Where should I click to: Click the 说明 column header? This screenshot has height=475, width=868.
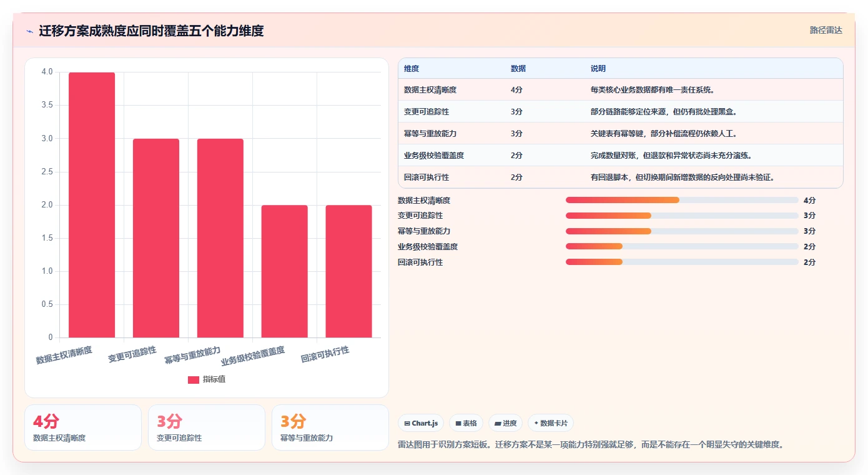coord(598,68)
